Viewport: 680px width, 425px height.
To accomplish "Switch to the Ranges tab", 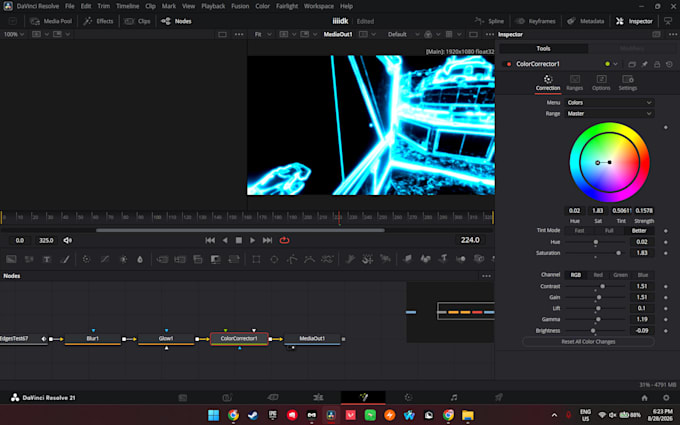I will (575, 83).
